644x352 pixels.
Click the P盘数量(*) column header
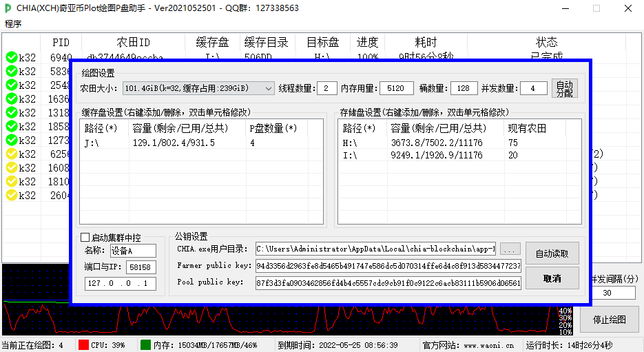click(277, 129)
